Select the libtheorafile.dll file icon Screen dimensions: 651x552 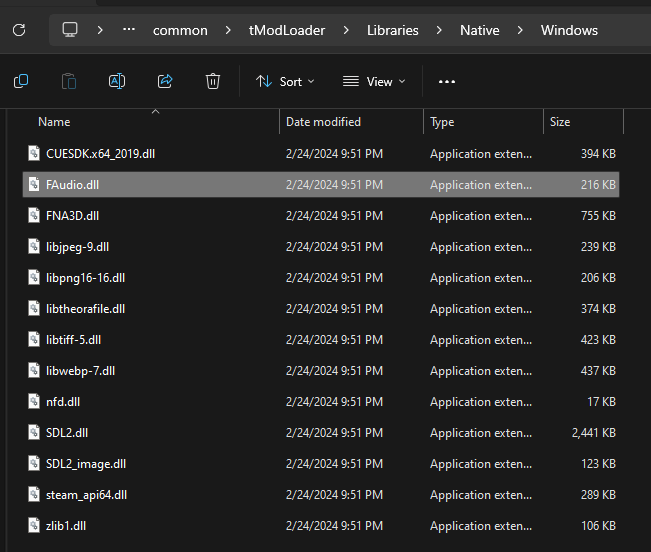point(34,308)
